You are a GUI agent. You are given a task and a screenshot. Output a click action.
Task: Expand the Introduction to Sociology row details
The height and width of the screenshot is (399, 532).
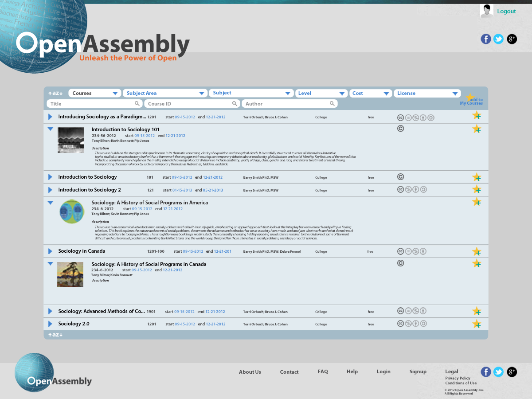click(50, 177)
